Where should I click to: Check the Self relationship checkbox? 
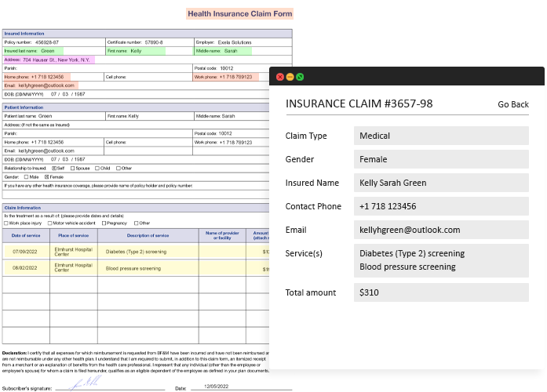coord(54,169)
